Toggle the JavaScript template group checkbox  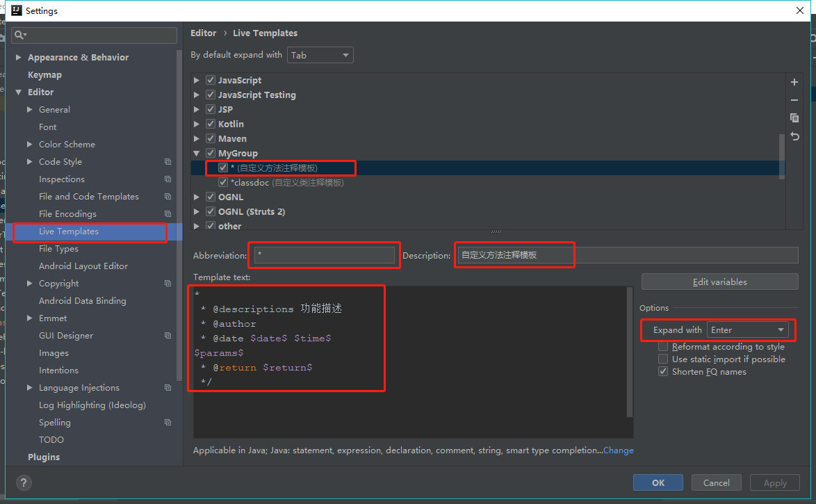pyautogui.click(x=210, y=80)
